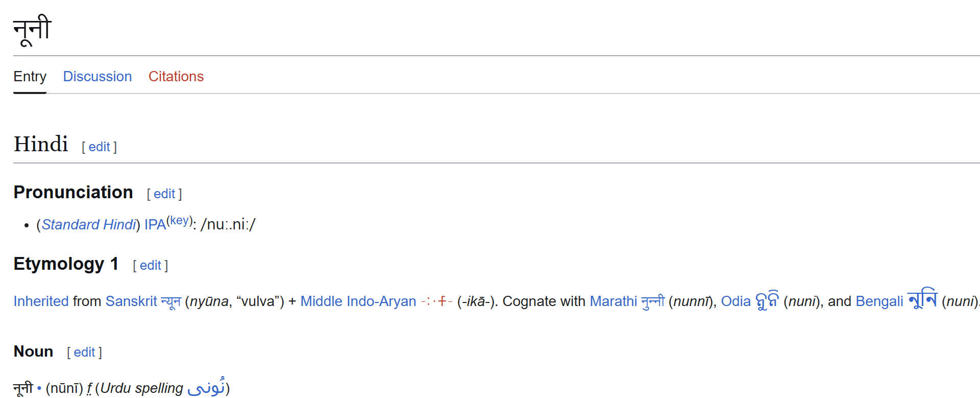Open the Urdu spelling word link
The image size is (980, 398).
coord(206,388)
